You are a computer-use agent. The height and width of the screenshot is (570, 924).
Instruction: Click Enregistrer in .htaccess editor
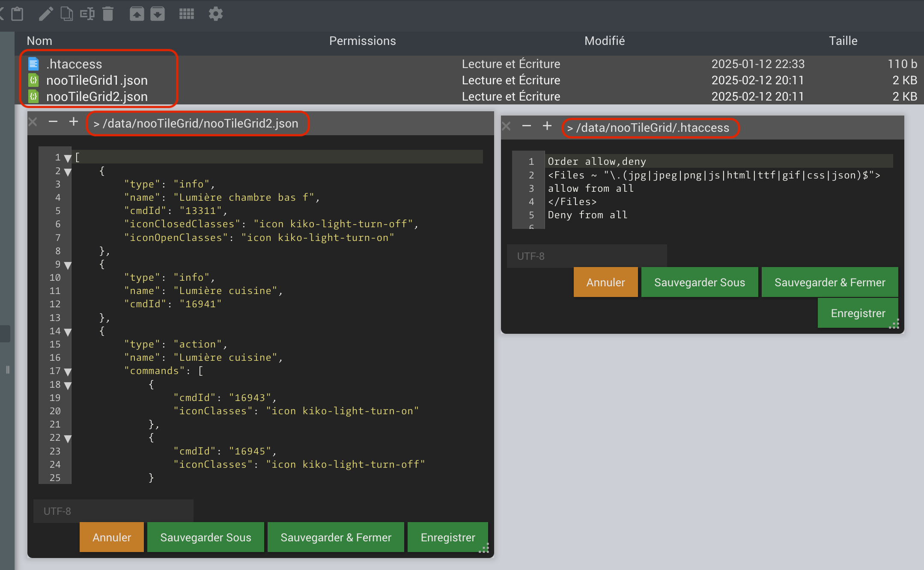(858, 313)
